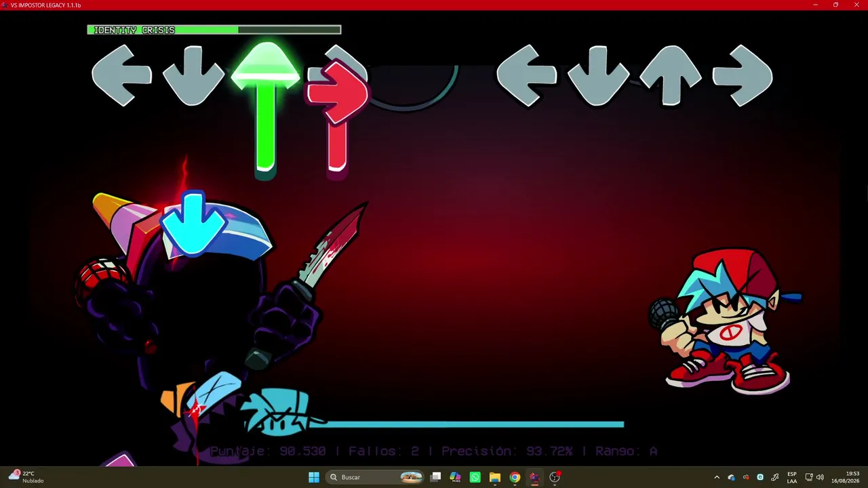Click the Puntaje: 90.530 score text
Viewport: 868px width, 488px height.
(x=269, y=451)
